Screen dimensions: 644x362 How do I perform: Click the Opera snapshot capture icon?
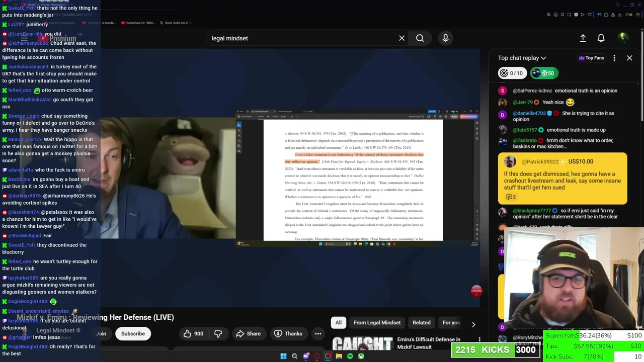click(569, 15)
